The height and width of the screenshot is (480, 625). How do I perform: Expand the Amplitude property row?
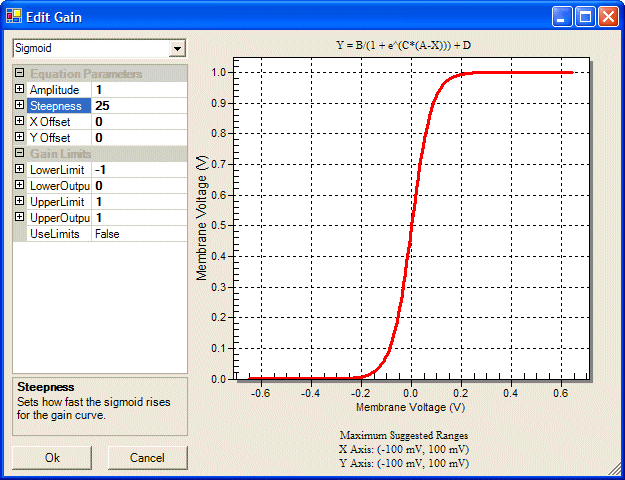click(20, 89)
